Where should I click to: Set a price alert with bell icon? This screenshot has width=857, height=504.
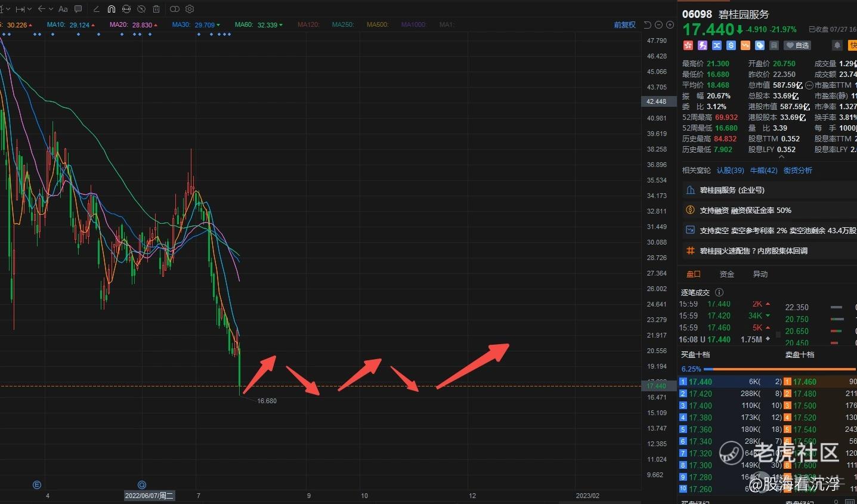[x=837, y=45]
